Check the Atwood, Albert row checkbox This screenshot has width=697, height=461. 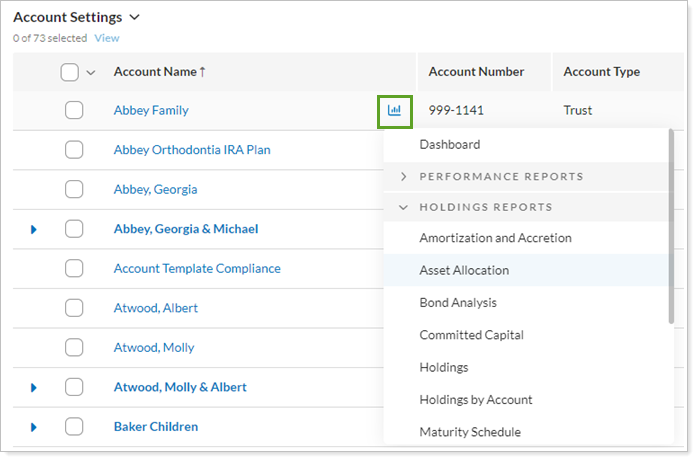tap(74, 308)
